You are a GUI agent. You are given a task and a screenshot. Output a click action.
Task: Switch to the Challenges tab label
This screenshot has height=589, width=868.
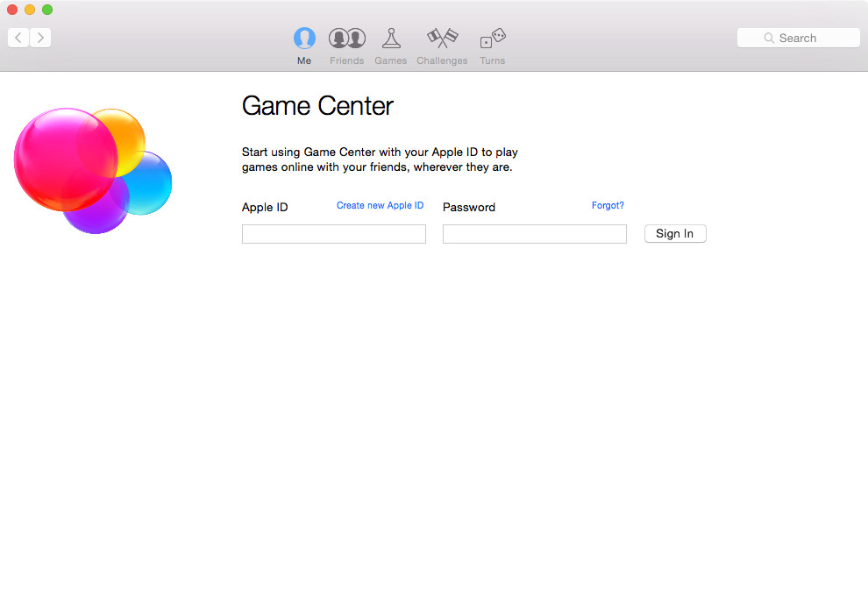(x=442, y=60)
